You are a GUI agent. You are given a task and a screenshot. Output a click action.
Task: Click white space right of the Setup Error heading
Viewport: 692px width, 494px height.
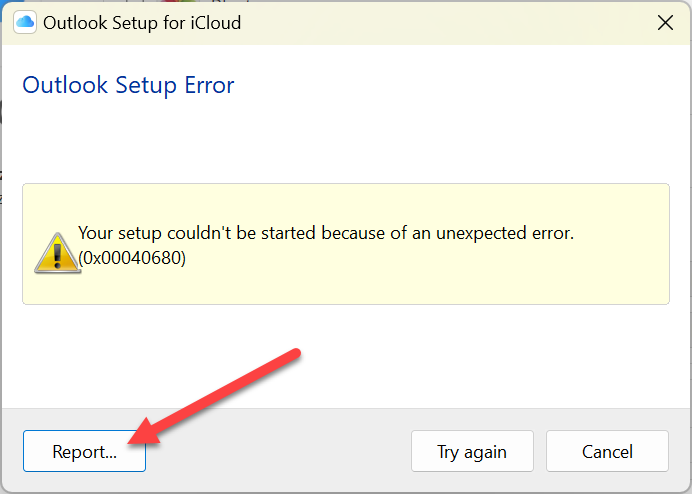click(450, 85)
